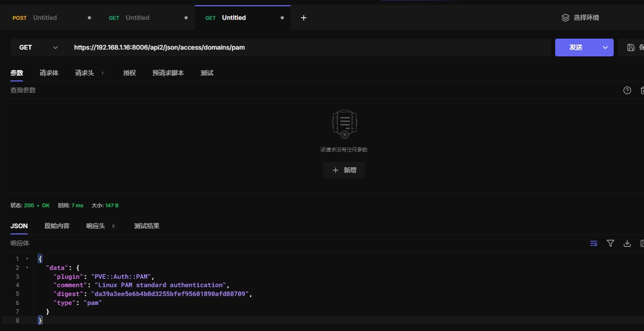Image resolution: width=644 pixels, height=331 pixels.
Task: Open the 响应头 response headers tab
Action: [96, 226]
